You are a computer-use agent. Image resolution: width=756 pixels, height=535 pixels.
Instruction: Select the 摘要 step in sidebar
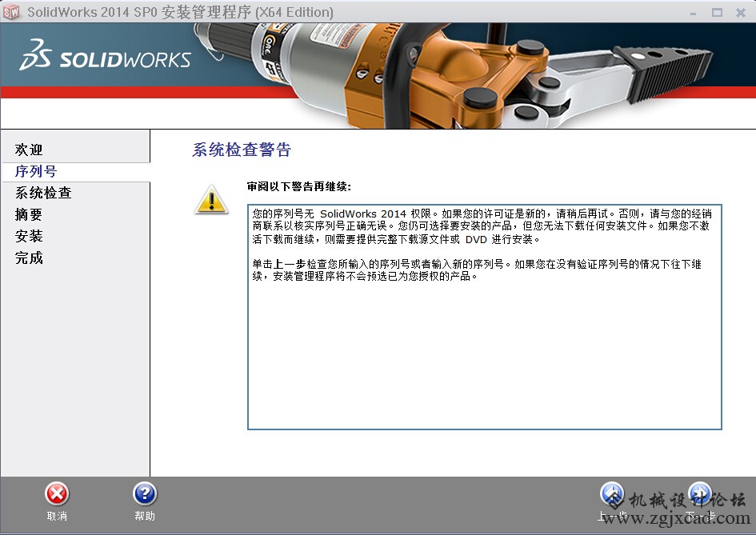tap(29, 214)
